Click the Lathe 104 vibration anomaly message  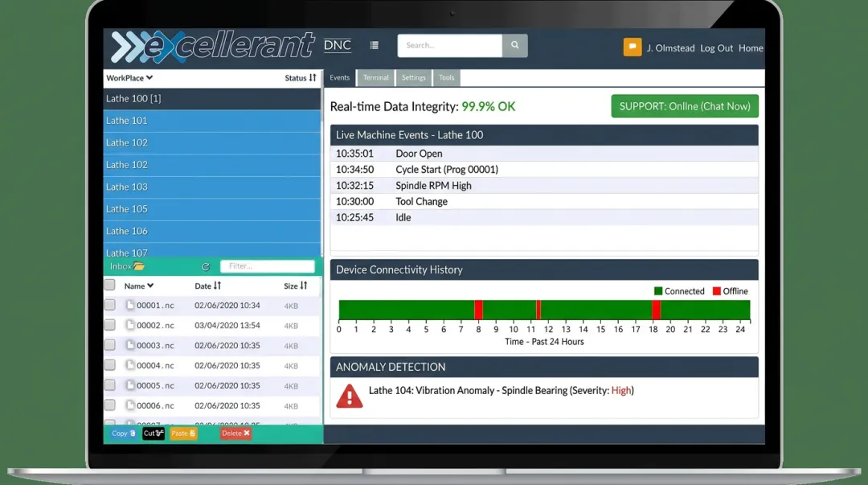(x=501, y=391)
